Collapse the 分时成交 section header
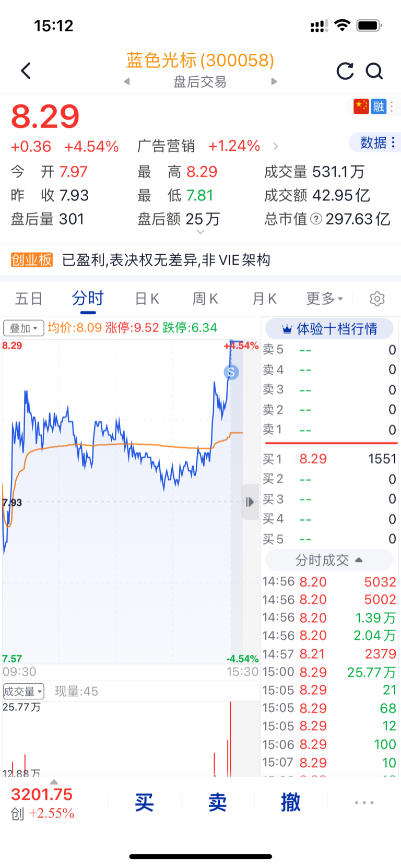This screenshot has width=401, height=868. [329, 560]
